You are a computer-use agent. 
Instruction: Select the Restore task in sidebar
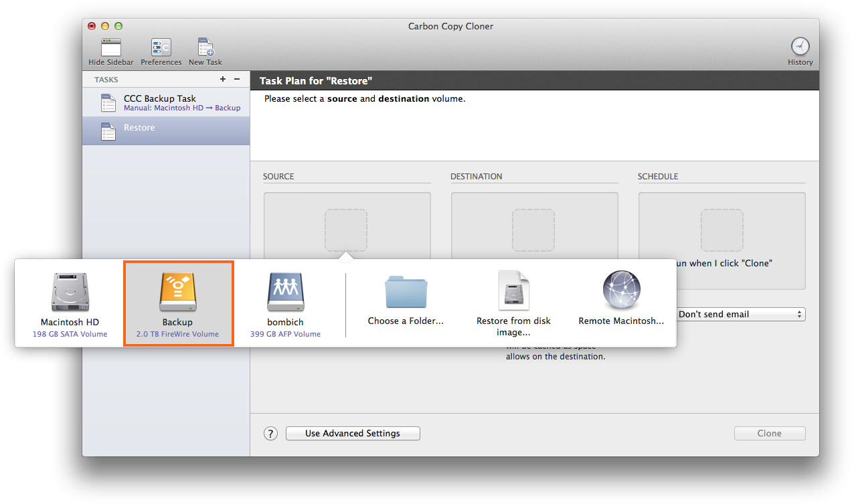[166, 131]
